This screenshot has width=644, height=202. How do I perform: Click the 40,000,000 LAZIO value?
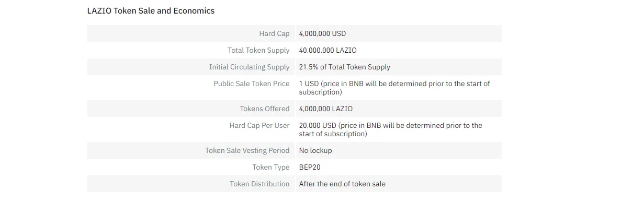328,50
